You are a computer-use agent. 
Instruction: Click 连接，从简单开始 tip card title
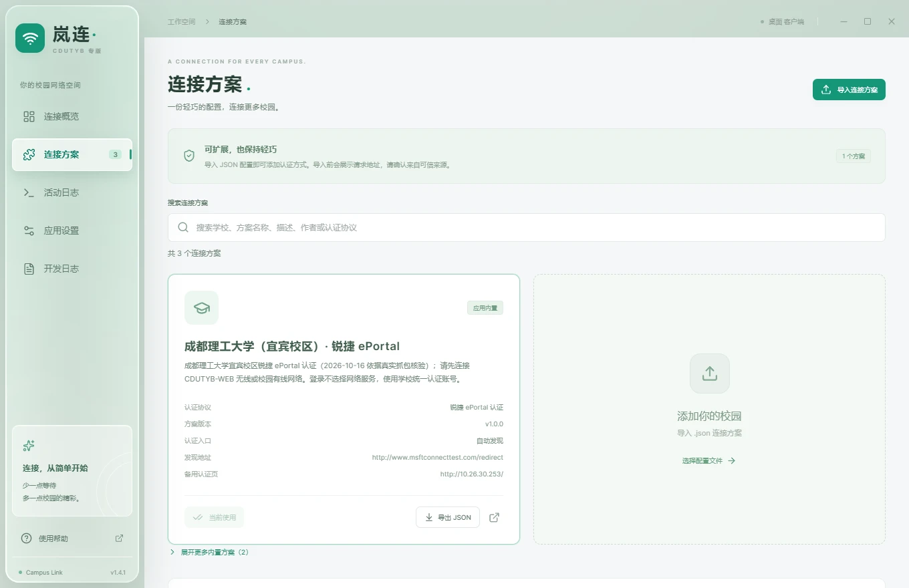pyautogui.click(x=55, y=468)
